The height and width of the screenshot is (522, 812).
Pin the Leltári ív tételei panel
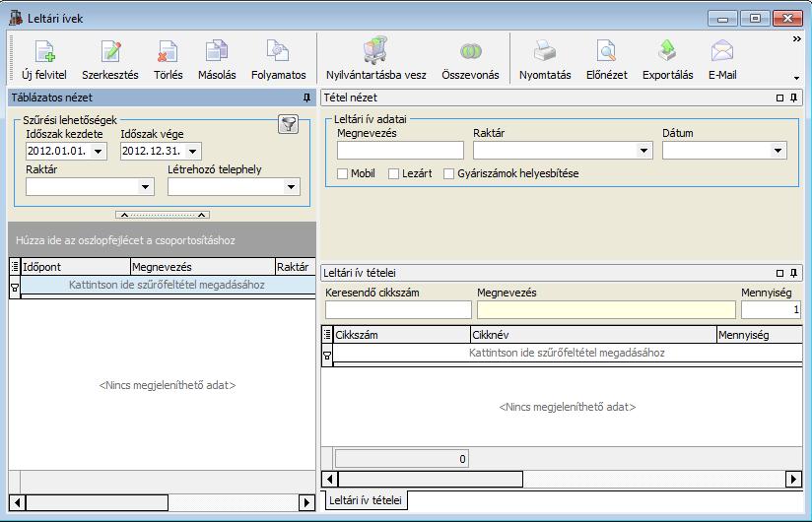[x=793, y=273]
